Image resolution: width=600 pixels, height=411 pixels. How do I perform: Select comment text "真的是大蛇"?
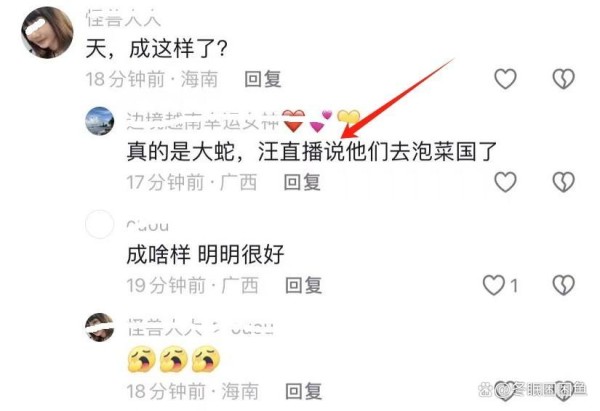pyautogui.click(x=180, y=152)
